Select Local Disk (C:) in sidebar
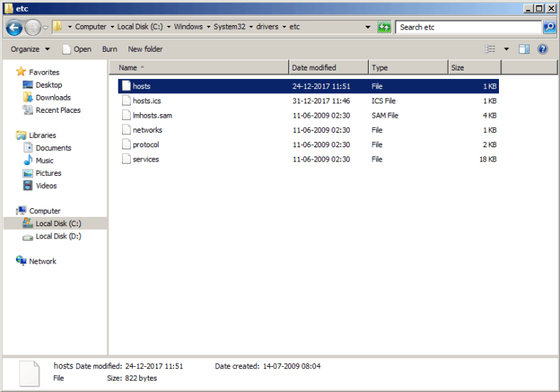This screenshot has height=392, width=560. tap(55, 223)
